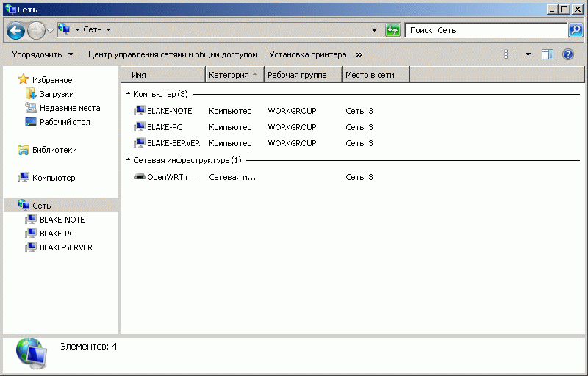Viewport: 588px width, 376px height.
Task: Sort by the Рабочая группа column header
Action: click(x=304, y=74)
